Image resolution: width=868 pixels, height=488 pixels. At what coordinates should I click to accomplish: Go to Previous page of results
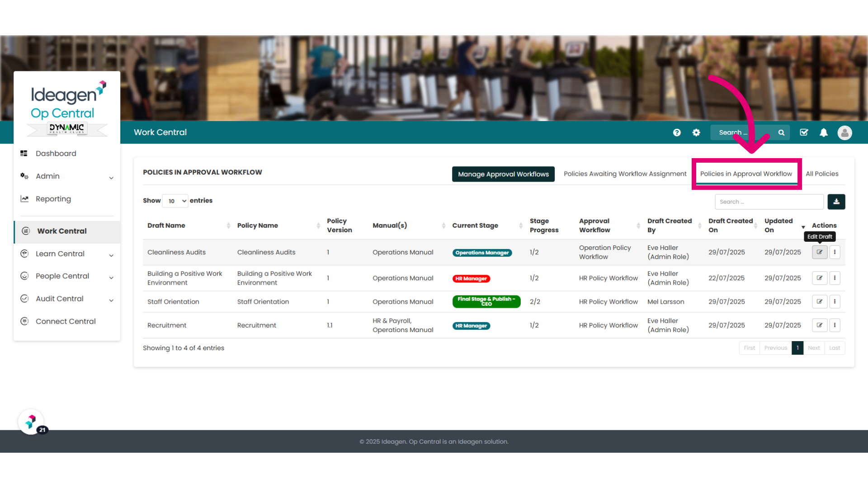click(x=775, y=348)
